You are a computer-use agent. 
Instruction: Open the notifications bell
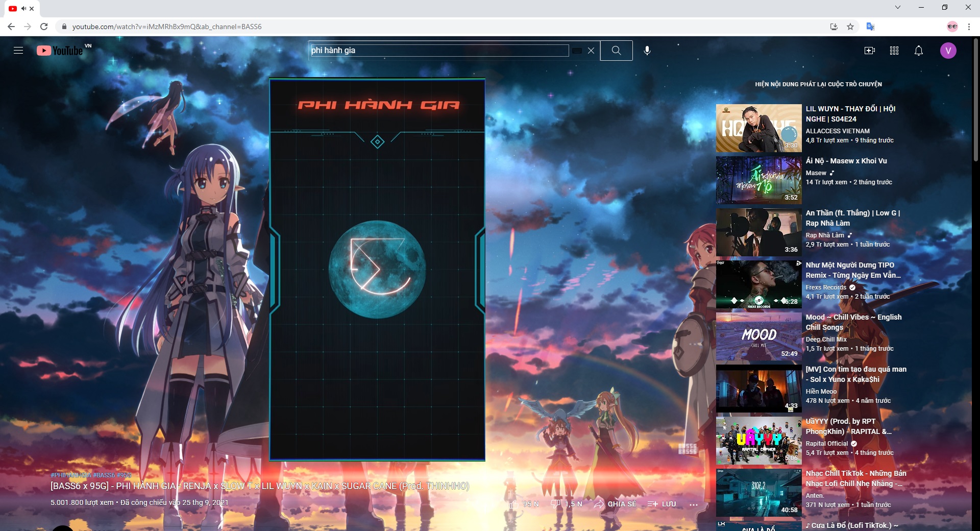point(919,51)
